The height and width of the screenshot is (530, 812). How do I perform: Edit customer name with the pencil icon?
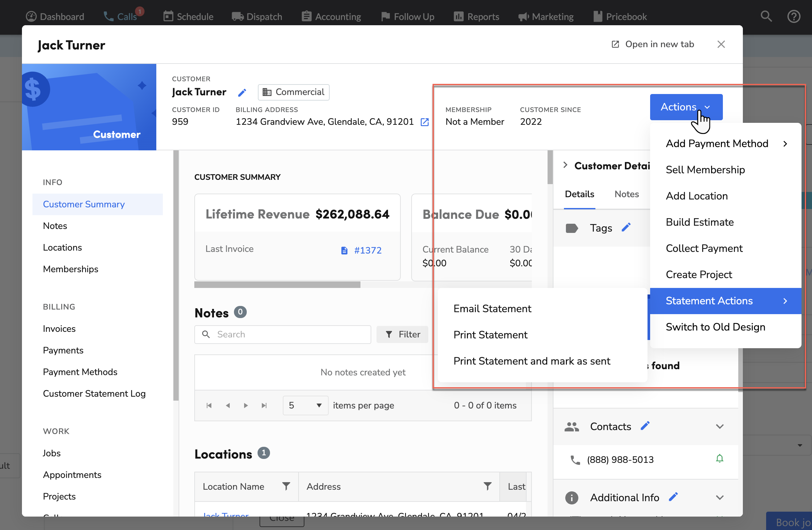[x=242, y=92]
